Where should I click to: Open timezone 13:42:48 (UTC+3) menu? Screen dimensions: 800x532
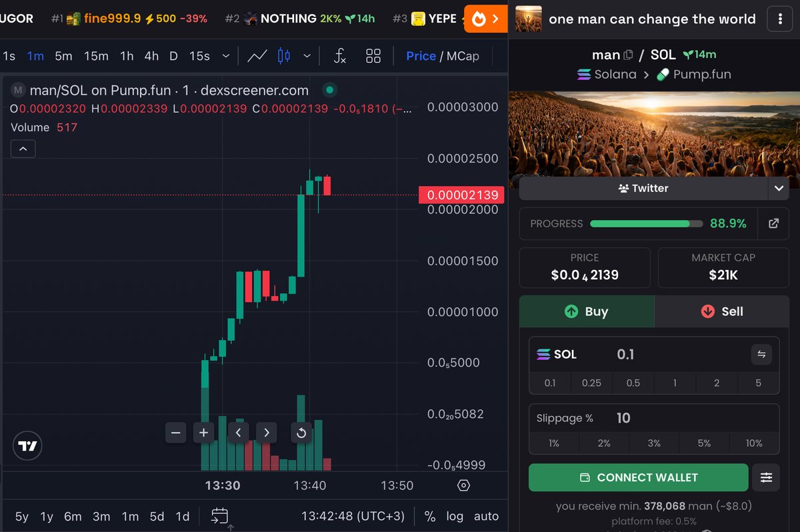coord(353,516)
